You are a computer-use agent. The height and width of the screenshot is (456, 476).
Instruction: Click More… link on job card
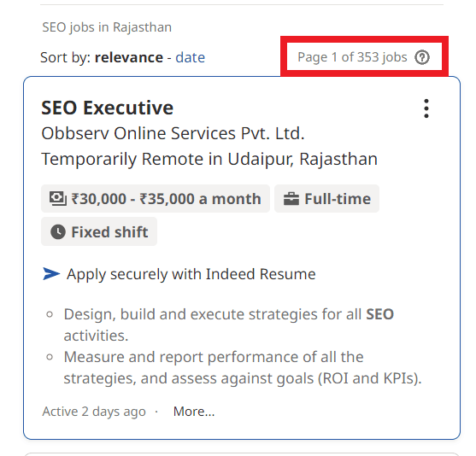194,412
